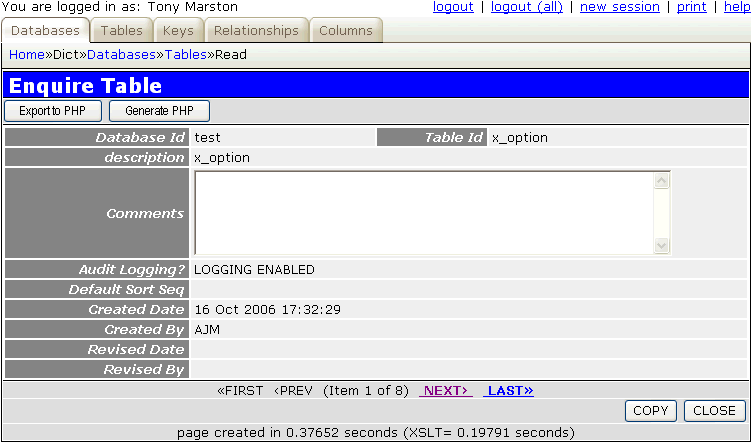Go to NEXT item in pagination
Screen dimensions: 752x443
tap(445, 391)
